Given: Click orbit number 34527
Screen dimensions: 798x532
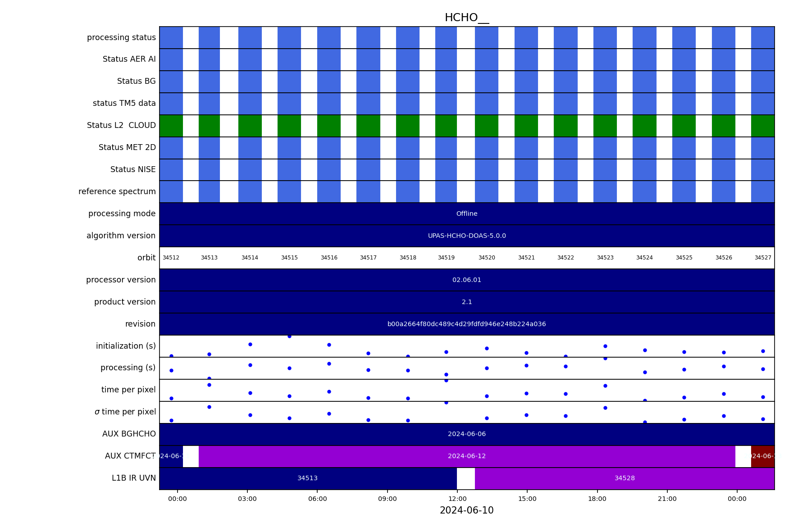Looking at the screenshot, I should tap(763, 258).
